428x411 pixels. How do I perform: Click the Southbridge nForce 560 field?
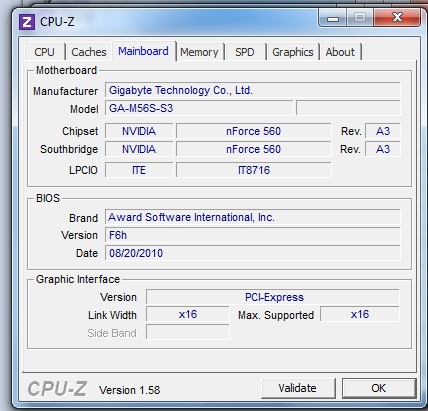253,149
